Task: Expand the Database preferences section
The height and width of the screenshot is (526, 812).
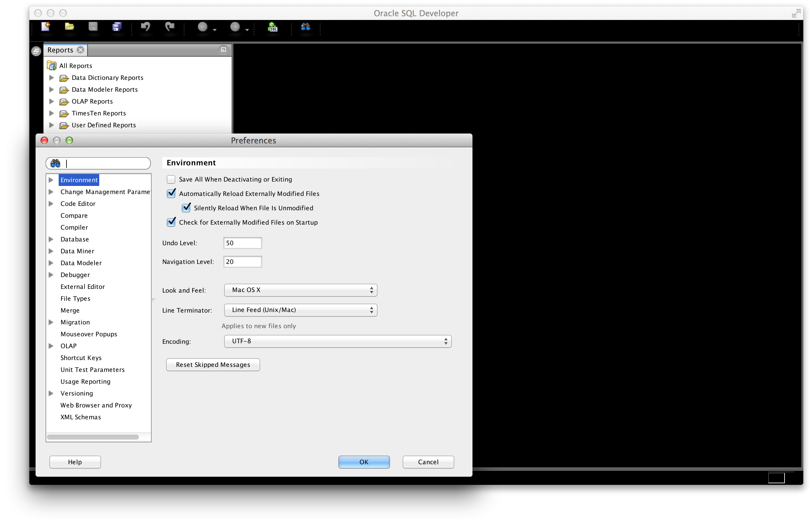Action: [x=53, y=239]
